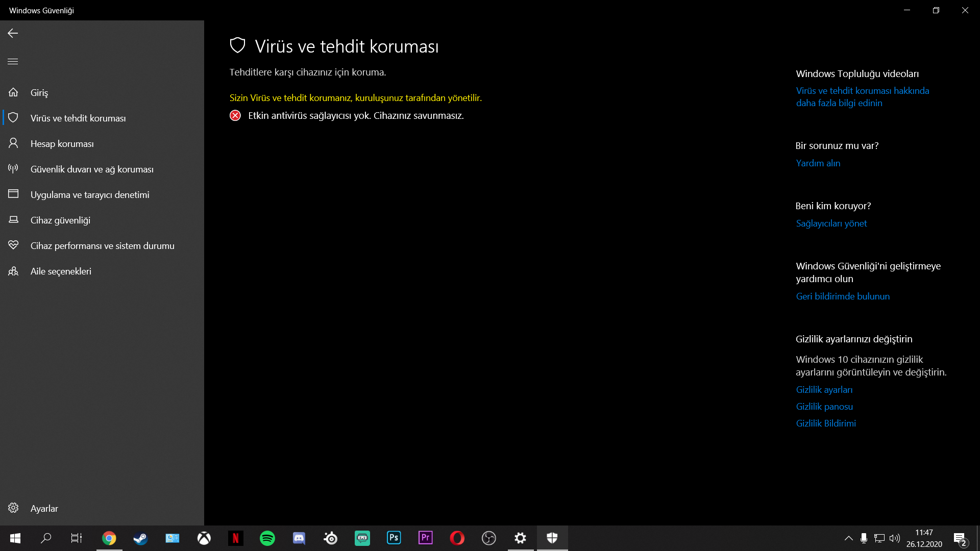The height and width of the screenshot is (551, 980).
Task: Click the back arrow icon
Action: [13, 33]
